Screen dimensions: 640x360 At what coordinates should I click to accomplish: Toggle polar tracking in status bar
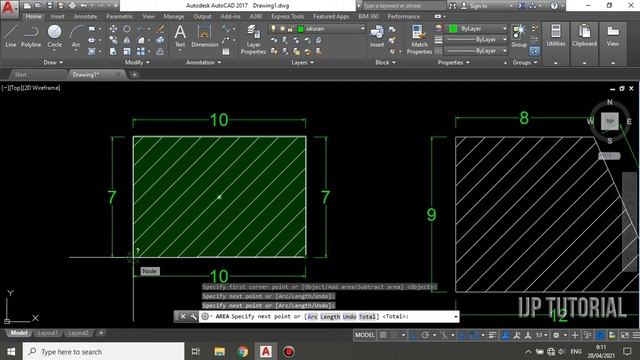[425, 335]
